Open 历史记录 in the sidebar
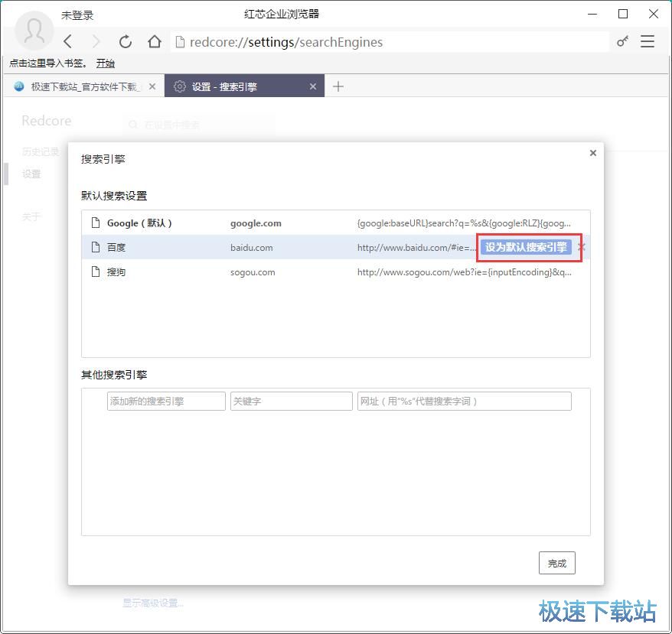Viewport: 672px width, 634px height. [x=41, y=151]
